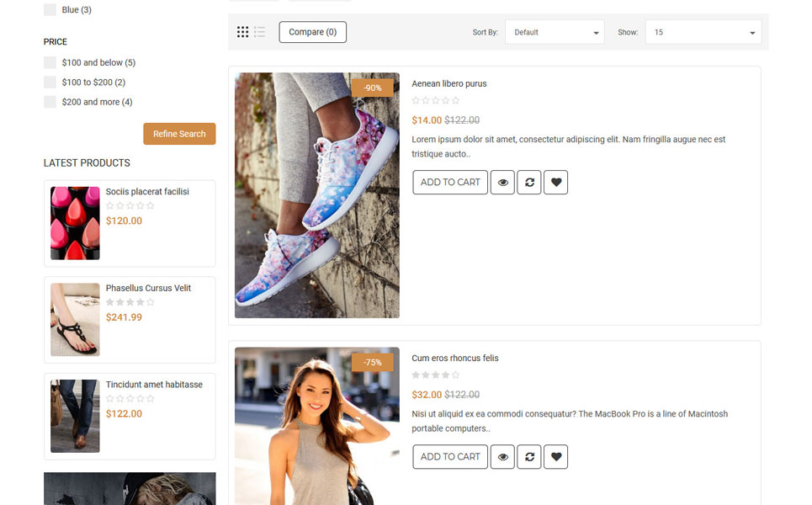Click the Compare (0) button
The width and height of the screenshot is (812, 505).
[313, 32]
